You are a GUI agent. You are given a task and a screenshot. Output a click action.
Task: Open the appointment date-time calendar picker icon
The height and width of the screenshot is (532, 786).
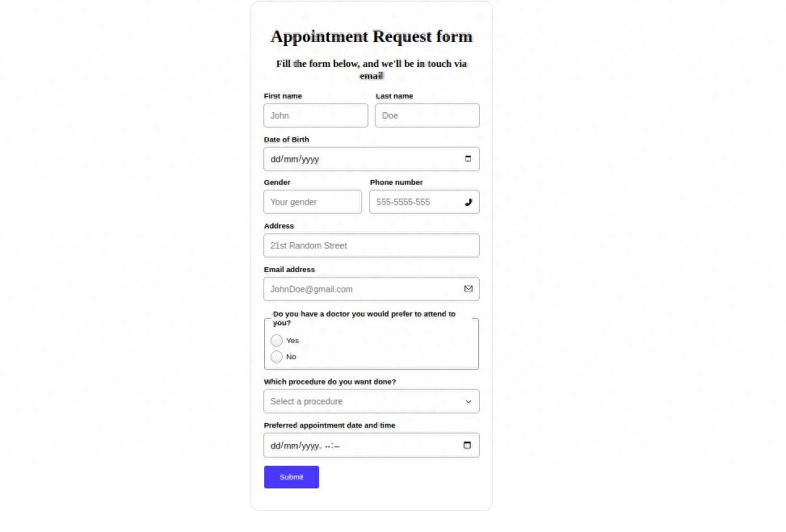(x=467, y=446)
